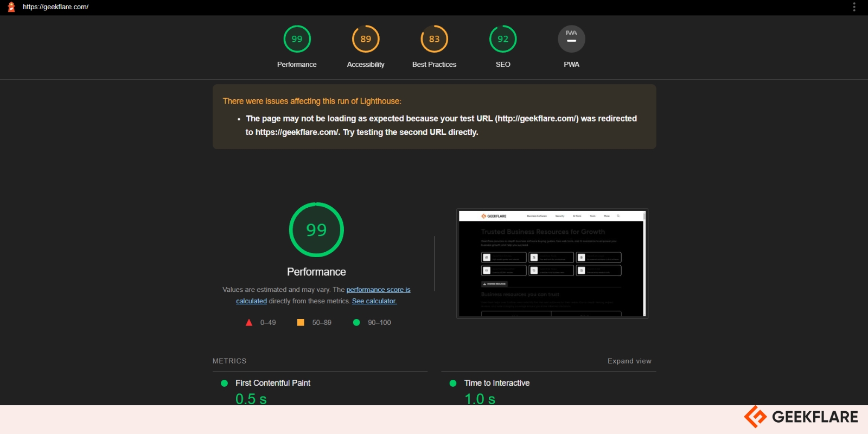Click the large Performance heading below the gauge
868x434 pixels.
tap(316, 272)
